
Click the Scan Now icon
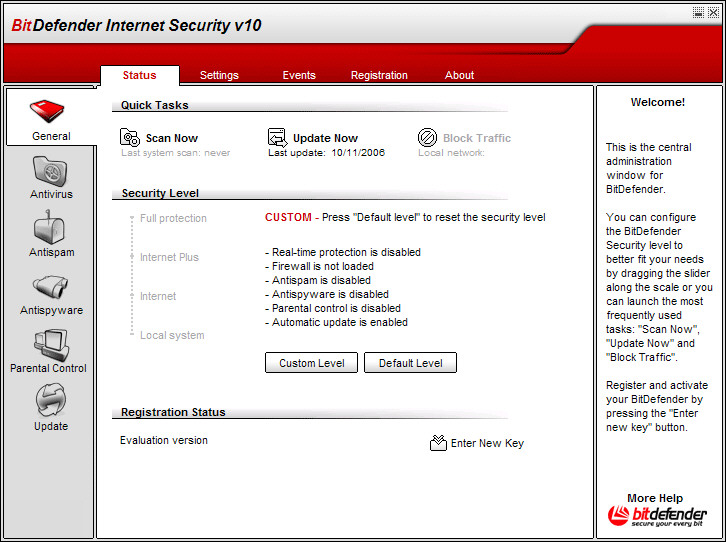pyautogui.click(x=130, y=137)
